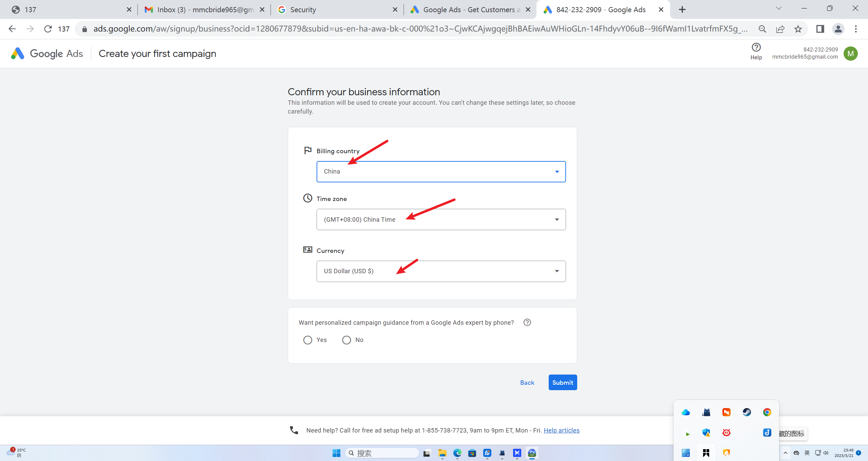Click the Steam icon in the tray popup

747,412
